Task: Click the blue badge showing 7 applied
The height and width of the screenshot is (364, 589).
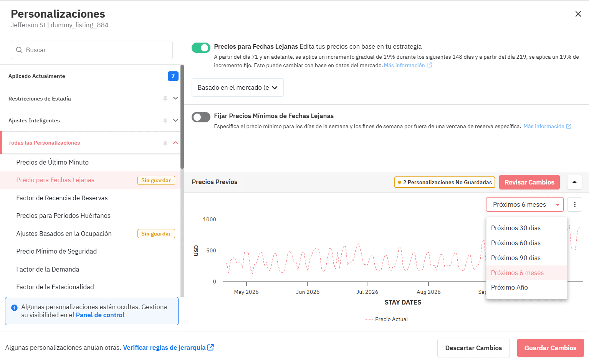Action: (x=173, y=76)
